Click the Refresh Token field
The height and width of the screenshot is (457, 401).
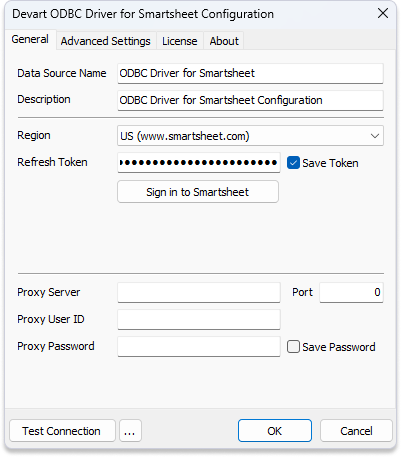[x=199, y=163]
